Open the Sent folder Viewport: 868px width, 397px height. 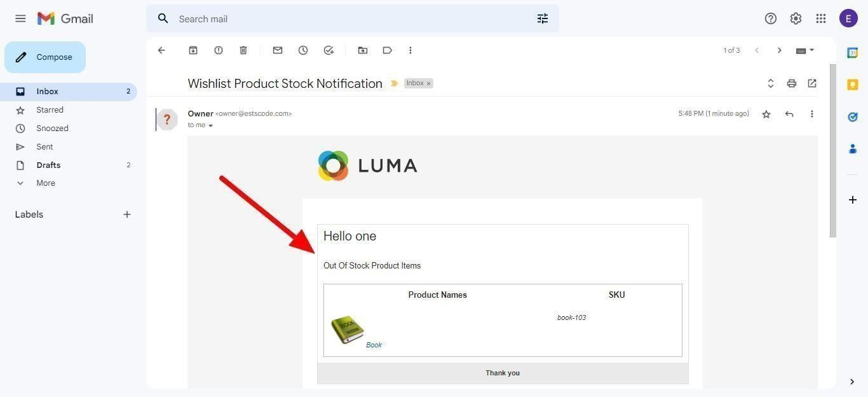click(44, 146)
